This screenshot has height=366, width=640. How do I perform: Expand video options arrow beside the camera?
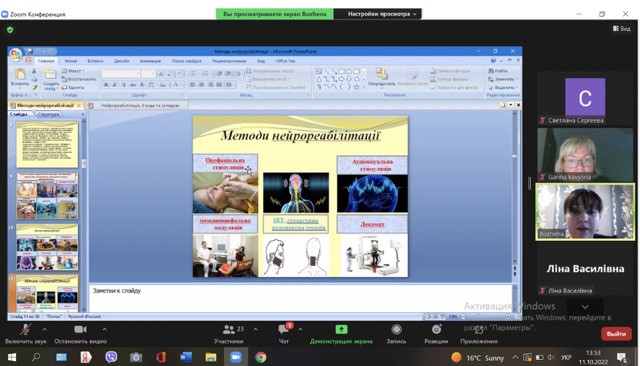coord(104,329)
